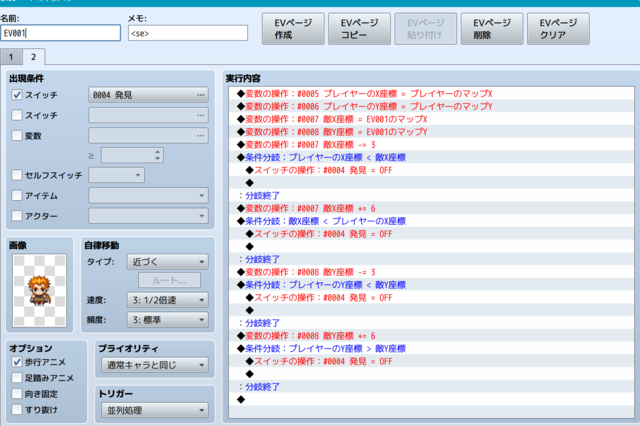Open the アクター dropdown
The width and height of the screenshot is (640, 426).
[149, 215]
